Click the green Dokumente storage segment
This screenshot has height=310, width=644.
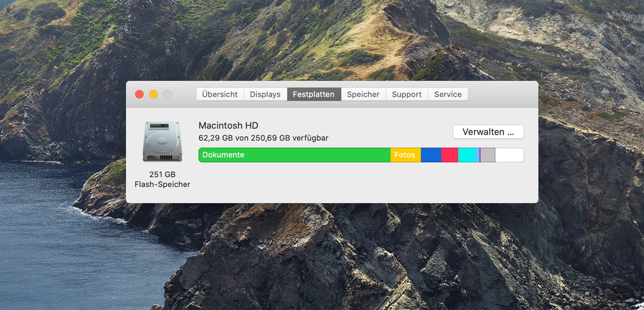(x=294, y=155)
